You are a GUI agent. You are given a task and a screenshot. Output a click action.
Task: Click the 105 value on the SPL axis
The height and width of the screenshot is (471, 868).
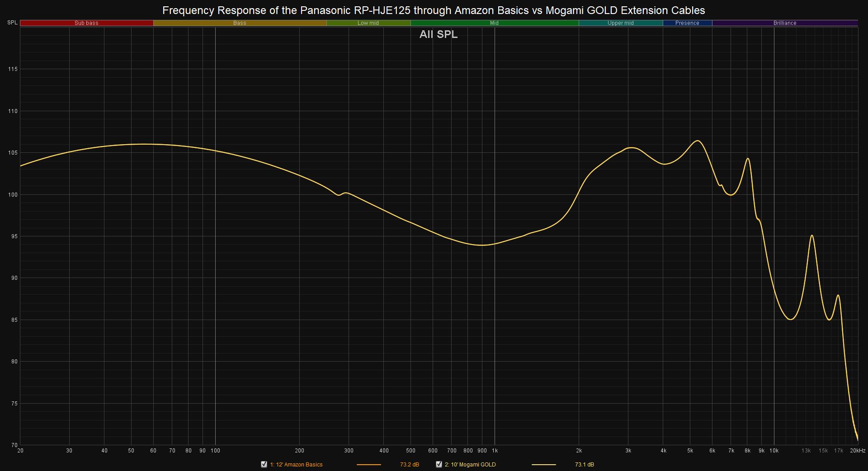13,153
